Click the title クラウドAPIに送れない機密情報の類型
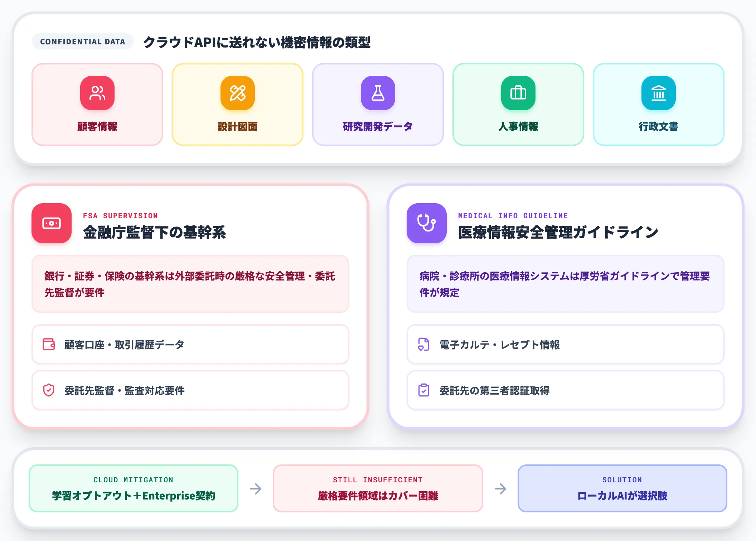 point(257,42)
